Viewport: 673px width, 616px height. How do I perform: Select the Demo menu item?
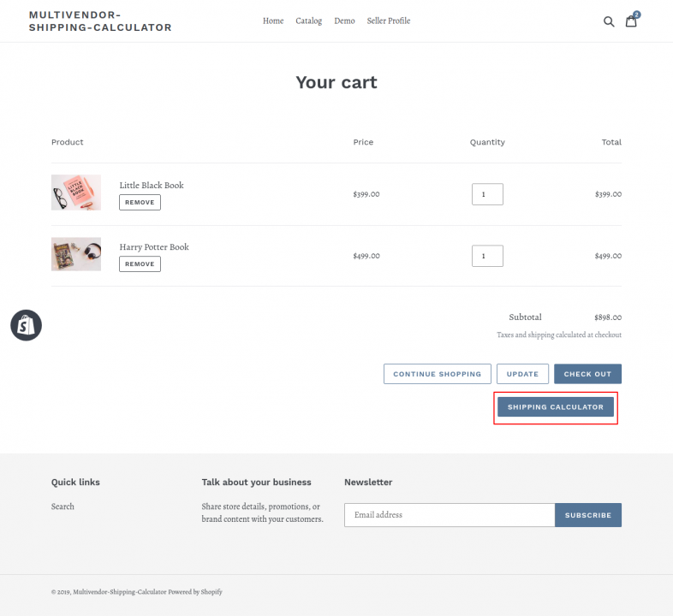tap(344, 21)
